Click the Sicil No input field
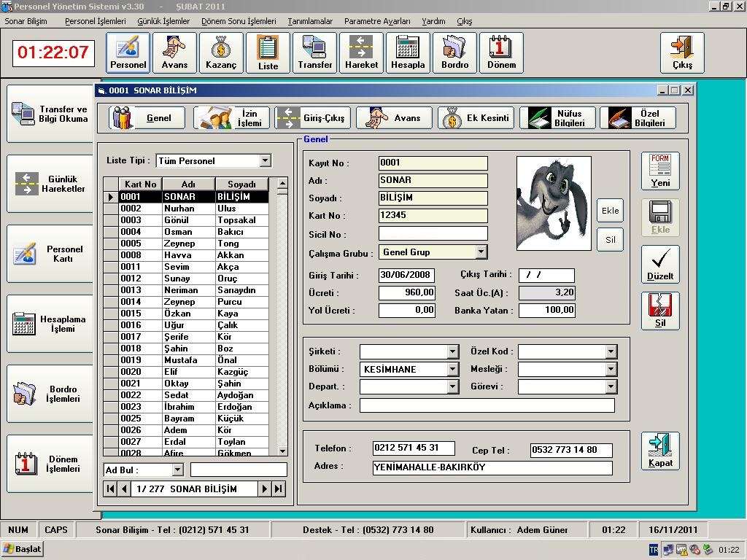 click(433, 234)
